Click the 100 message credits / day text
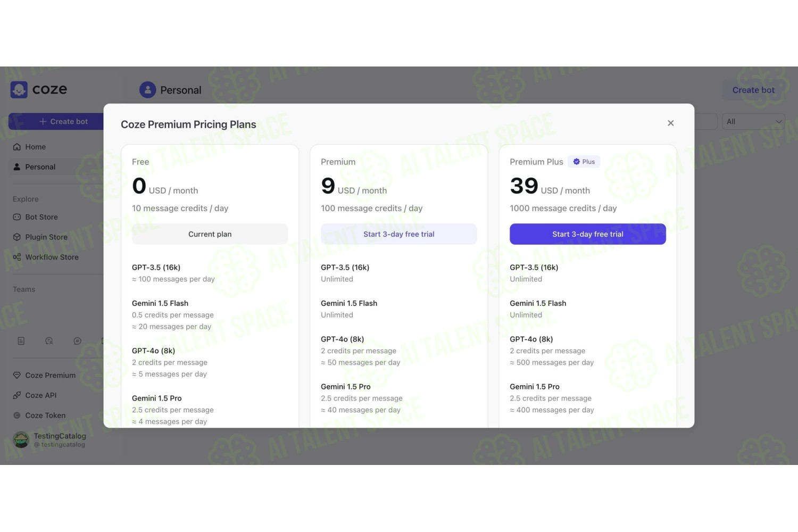This screenshot has height=532, width=798. pos(371,209)
